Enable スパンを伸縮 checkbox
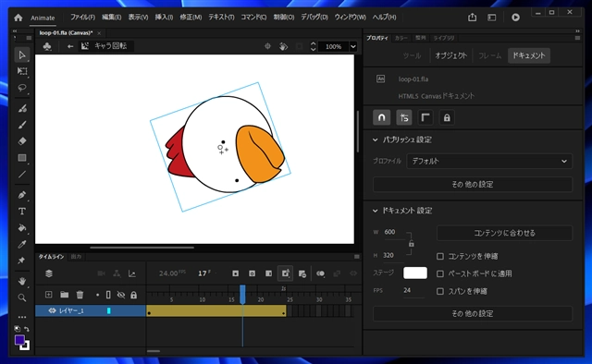Viewport: 592px width, 364px height. (x=440, y=291)
